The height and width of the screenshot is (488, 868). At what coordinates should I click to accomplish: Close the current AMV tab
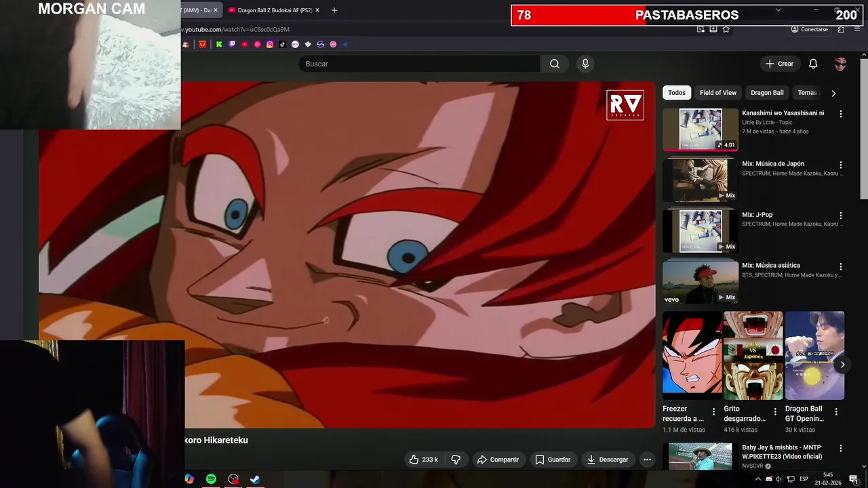(216, 10)
